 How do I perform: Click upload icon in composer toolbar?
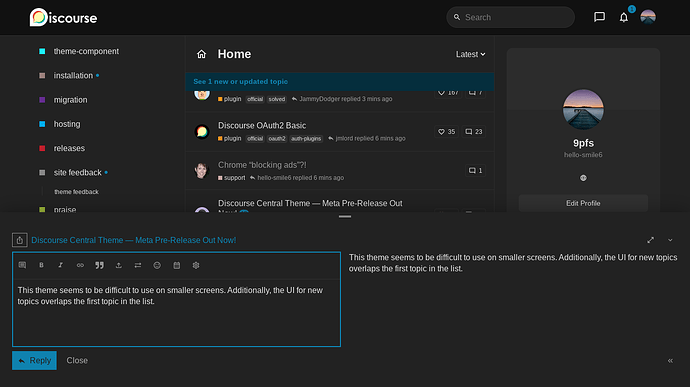coord(118,265)
